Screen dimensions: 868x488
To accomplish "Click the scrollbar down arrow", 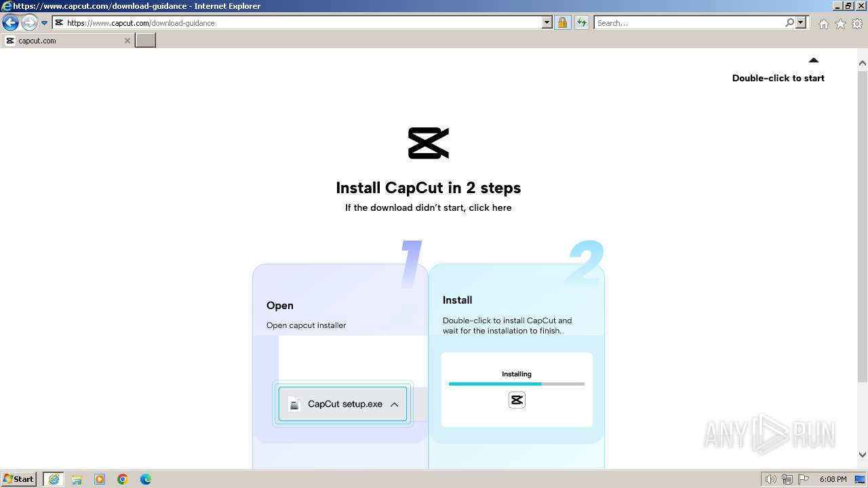I will (x=863, y=455).
